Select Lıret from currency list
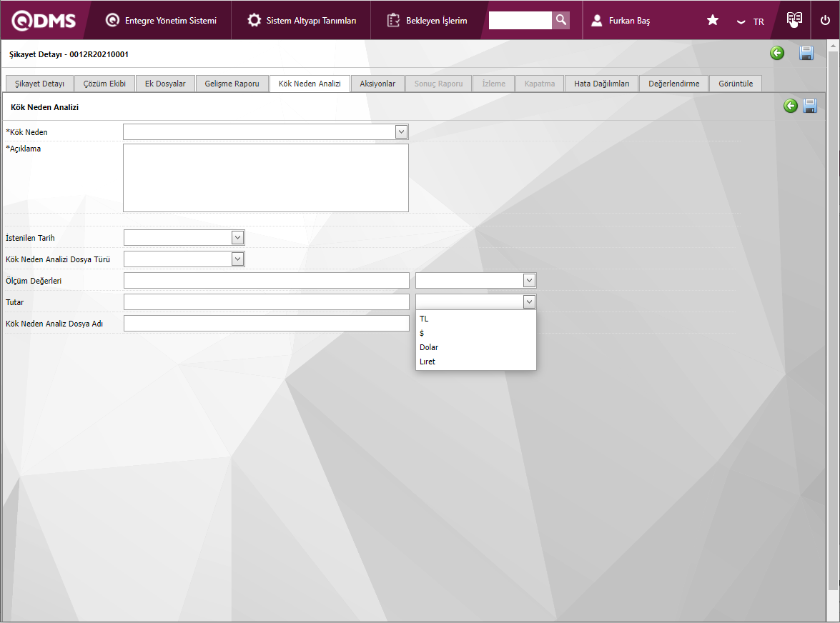 coord(475,362)
